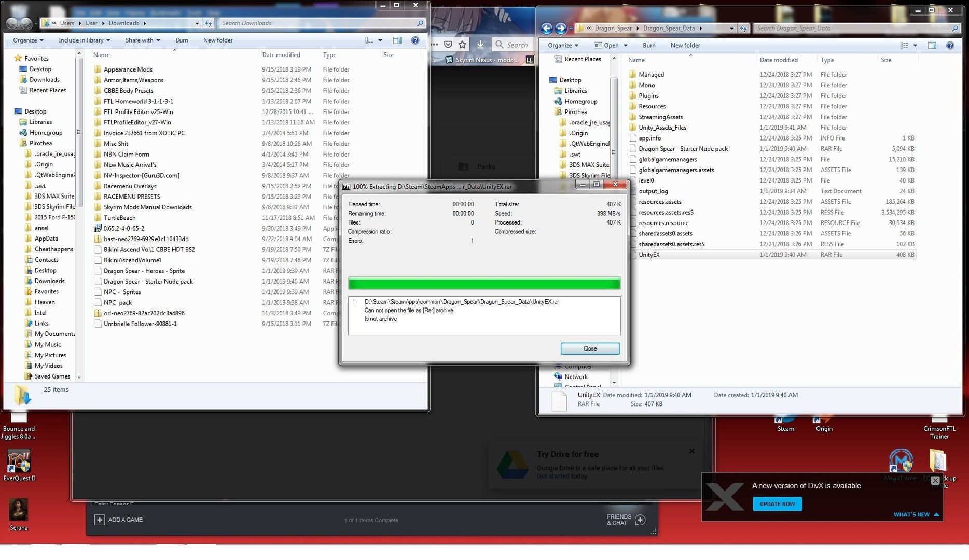
Task: Open Favorites in Downloads navigation pane
Action: (36, 59)
